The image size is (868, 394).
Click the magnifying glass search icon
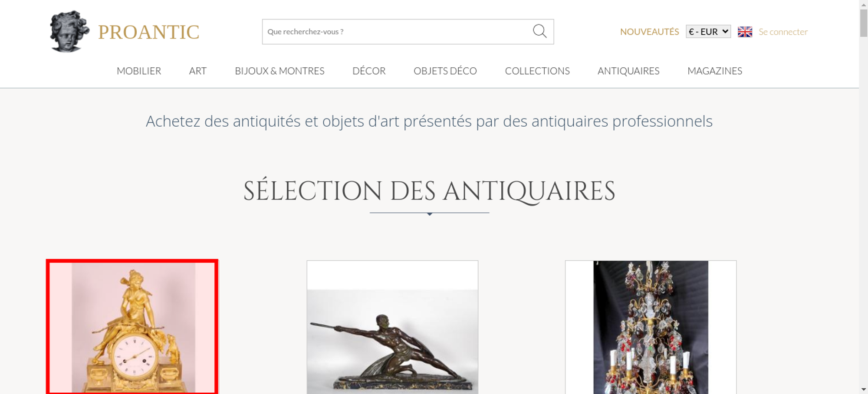pyautogui.click(x=539, y=31)
